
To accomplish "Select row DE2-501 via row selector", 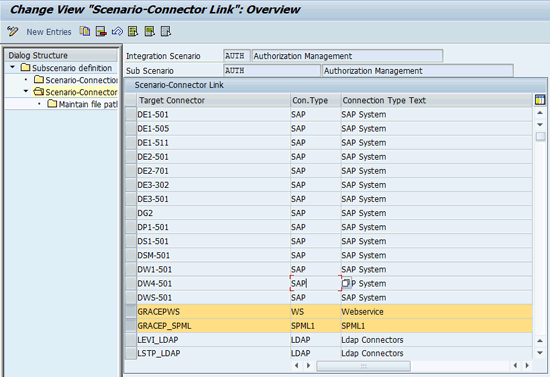I will (131, 157).
